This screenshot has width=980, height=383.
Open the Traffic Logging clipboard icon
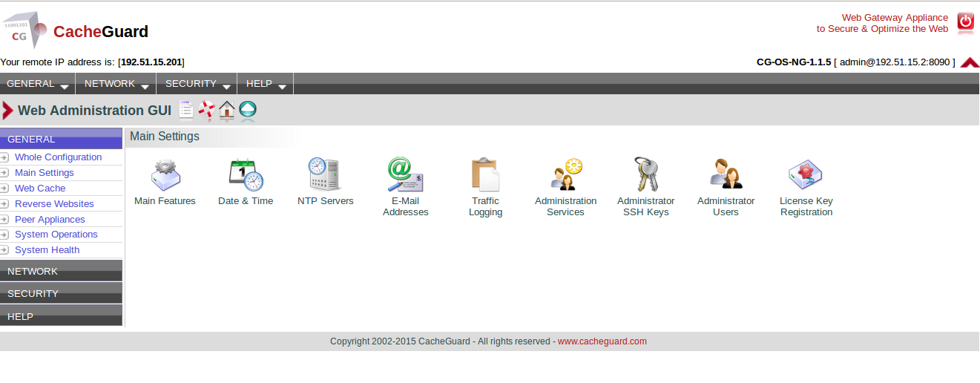485,175
